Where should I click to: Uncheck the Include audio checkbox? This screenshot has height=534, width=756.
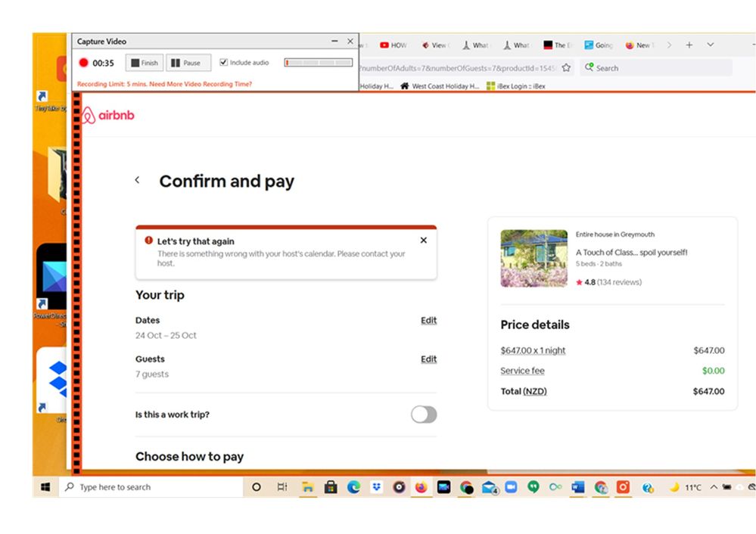pyautogui.click(x=224, y=63)
